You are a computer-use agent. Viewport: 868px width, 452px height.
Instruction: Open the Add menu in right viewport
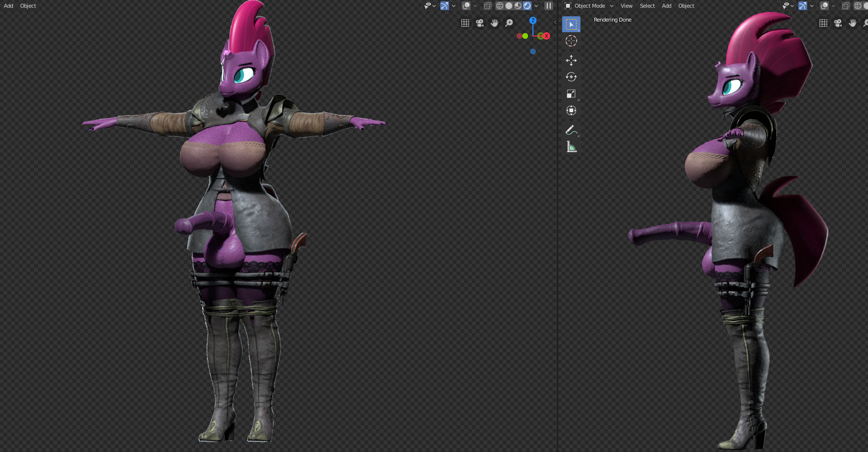click(x=667, y=6)
